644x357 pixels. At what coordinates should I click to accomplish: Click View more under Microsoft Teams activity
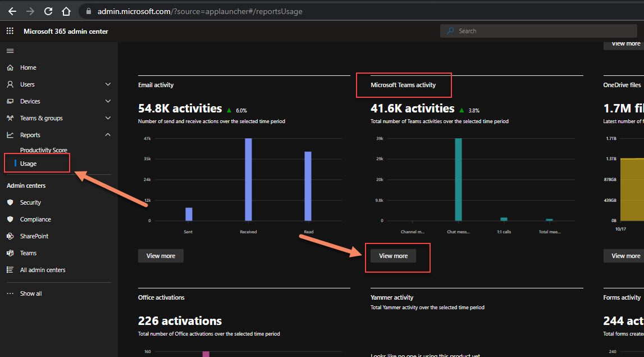(x=393, y=256)
